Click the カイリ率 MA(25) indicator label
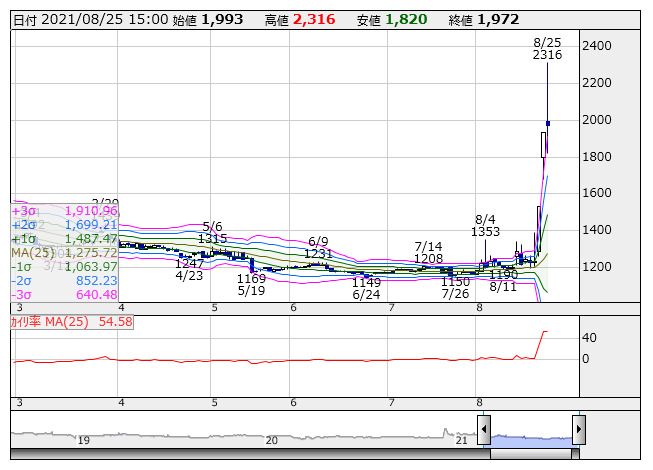This screenshot has width=653, height=470. pyautogui.click(x=71, y=322)
